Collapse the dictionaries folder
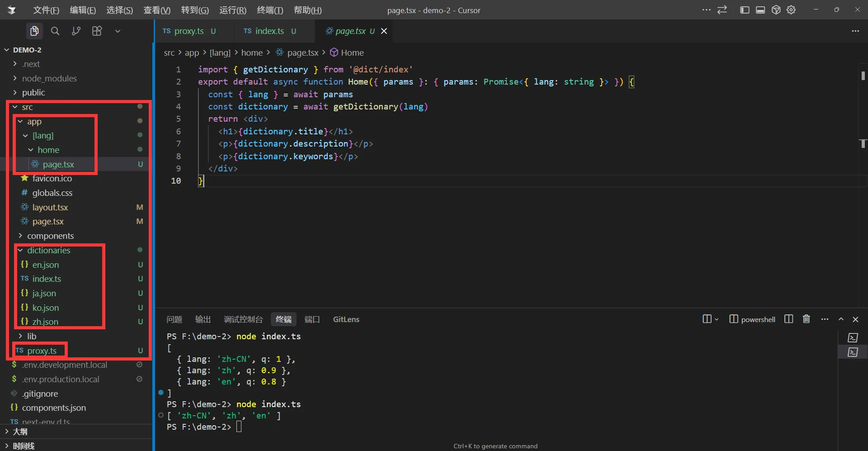This screenshot has width=868, height=451. pyautogui.click(x=48, y=250)
